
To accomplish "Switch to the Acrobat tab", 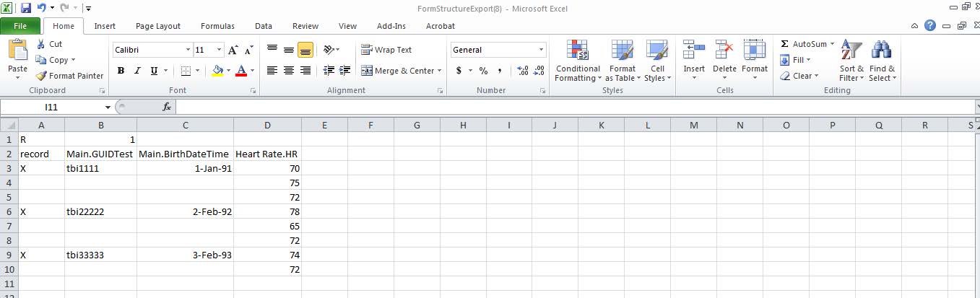I will (441, 26).
